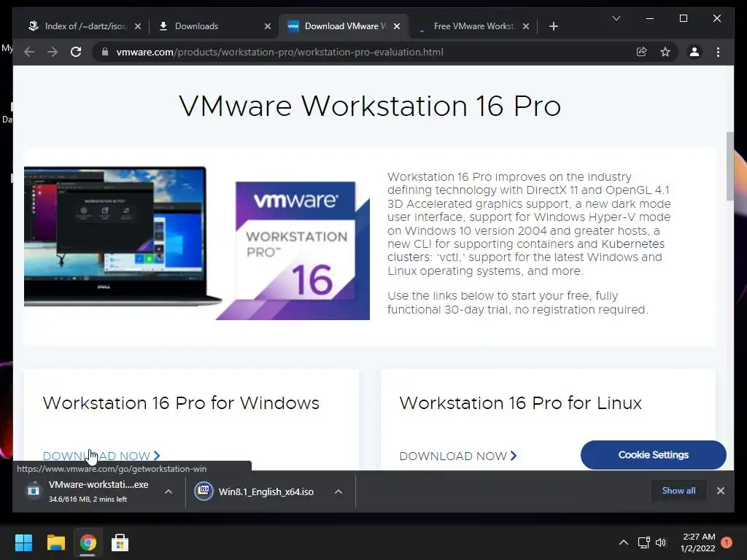Open File Explorer from taskbar

click(55, 542)
